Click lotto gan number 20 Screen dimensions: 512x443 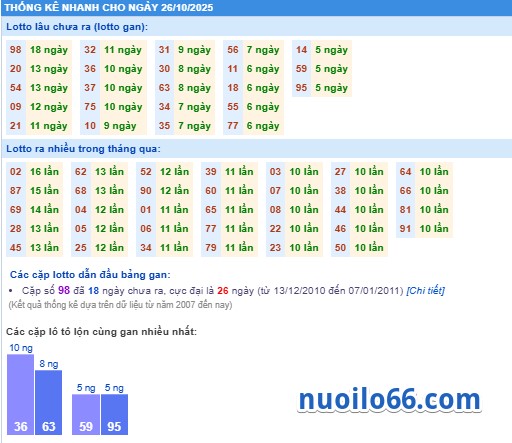click(x=16, y=69)
